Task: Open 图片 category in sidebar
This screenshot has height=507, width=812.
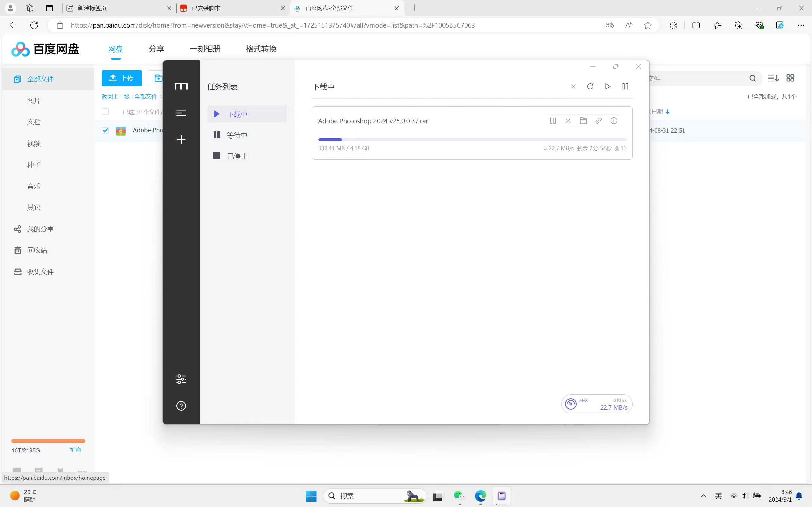Action: (x=34, y=101)
